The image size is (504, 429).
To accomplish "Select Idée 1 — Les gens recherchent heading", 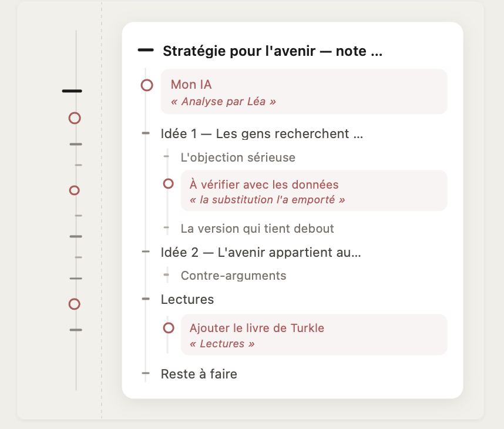I will click(261, 134).
